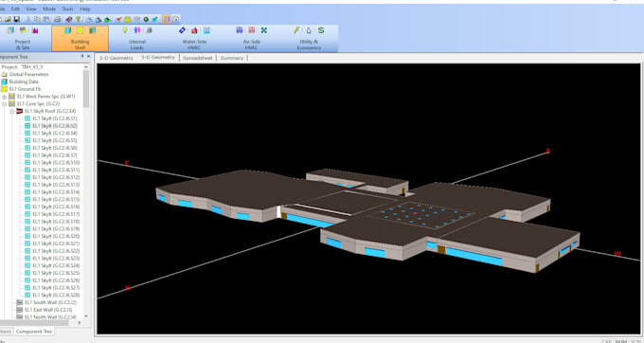Select EL1 Ground Flr in tree
The width and height of the screenshot is (644, 343).
(x=25, y=89)
